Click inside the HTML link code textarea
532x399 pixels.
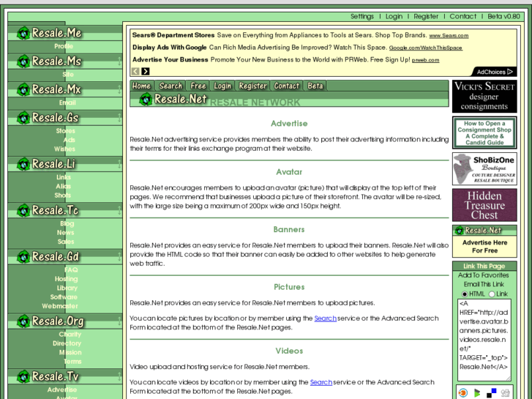pyautogui.click(x=484, y=340)
